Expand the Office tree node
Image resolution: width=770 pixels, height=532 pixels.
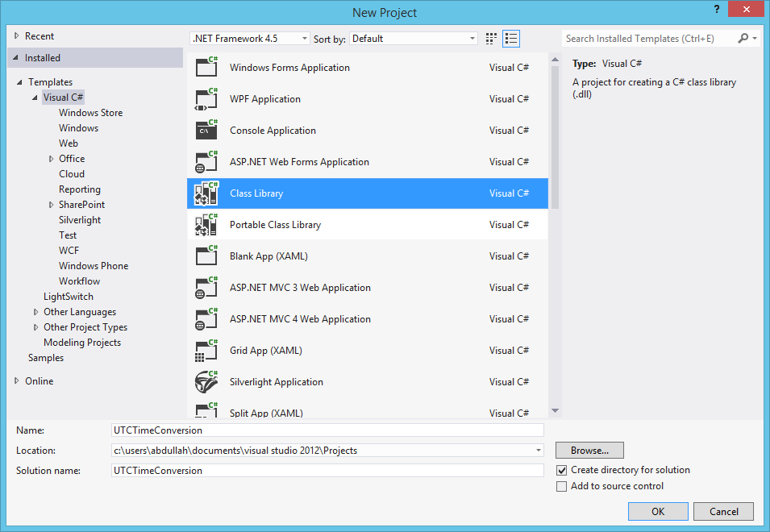coord(51,159)
